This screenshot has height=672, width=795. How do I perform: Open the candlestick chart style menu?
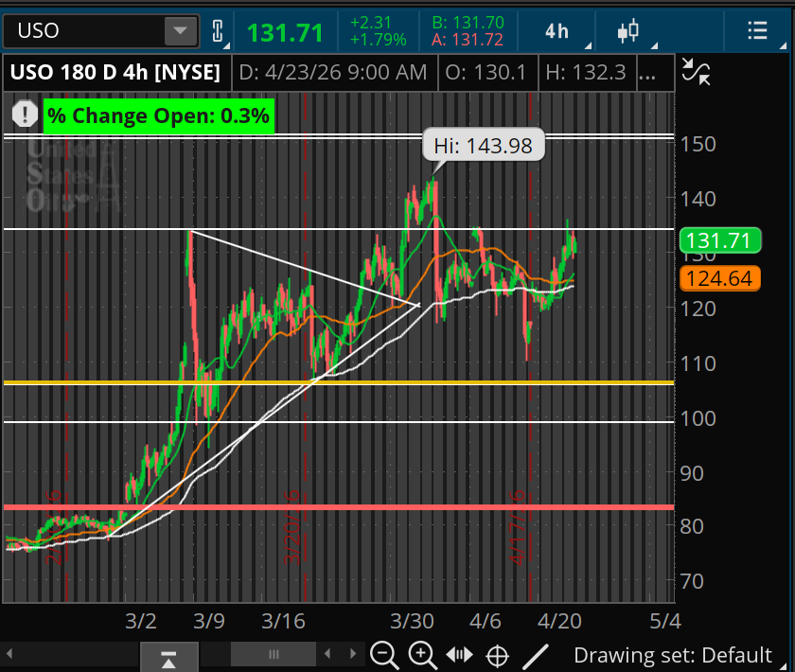(x=627, y=31)
